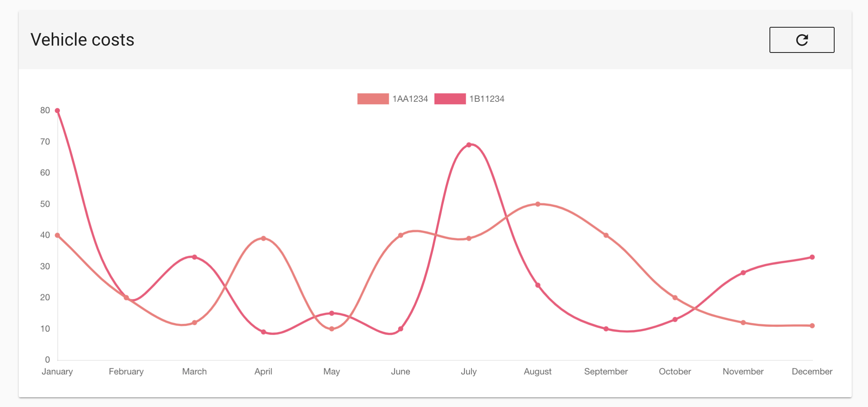
Task: Select the 1AA1234 January data point at 40
Action: pos(57,235)
